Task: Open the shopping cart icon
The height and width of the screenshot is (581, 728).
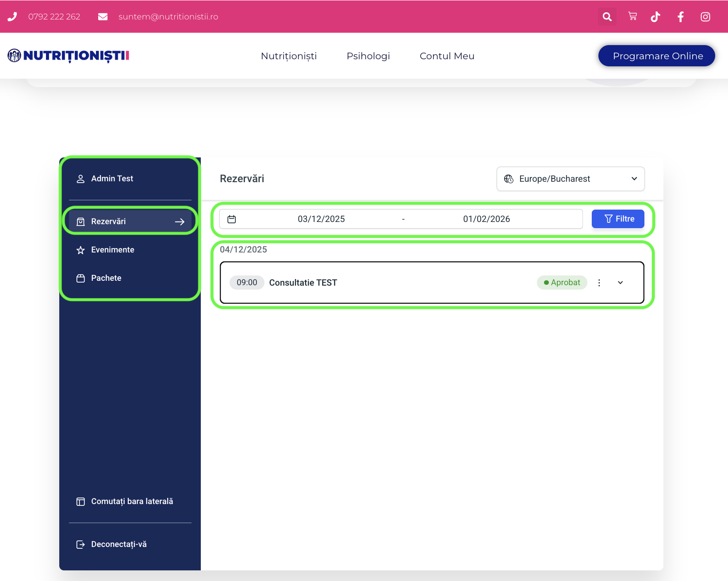Action: tap(632, 16)
